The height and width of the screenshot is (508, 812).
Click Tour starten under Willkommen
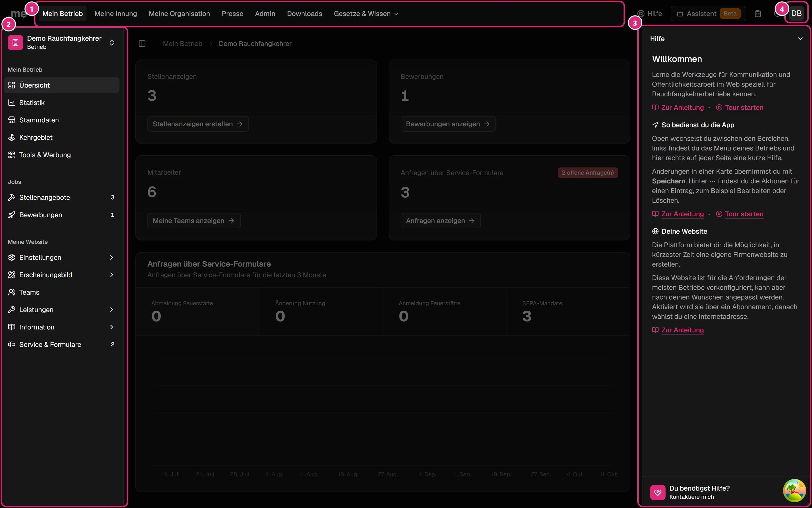click(x=739, y=107)
